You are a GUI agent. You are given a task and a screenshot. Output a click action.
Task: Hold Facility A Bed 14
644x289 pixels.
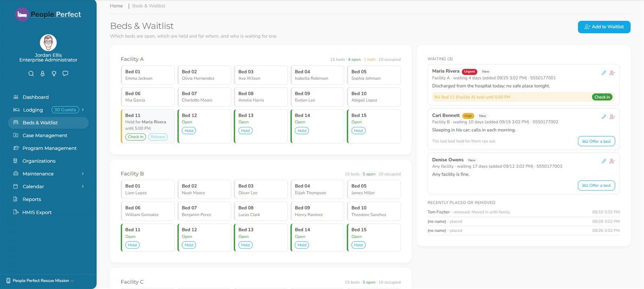[302, 131]
